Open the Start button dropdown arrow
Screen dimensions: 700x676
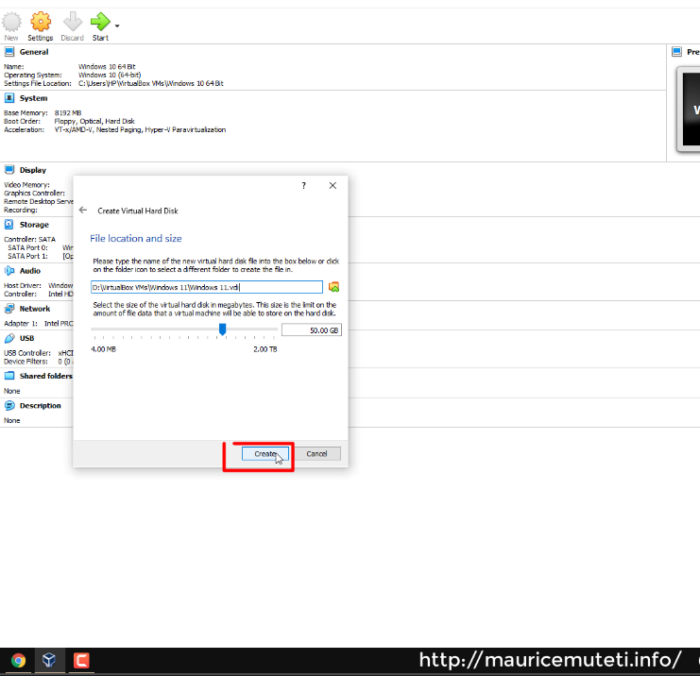click(x=117, y=26)
